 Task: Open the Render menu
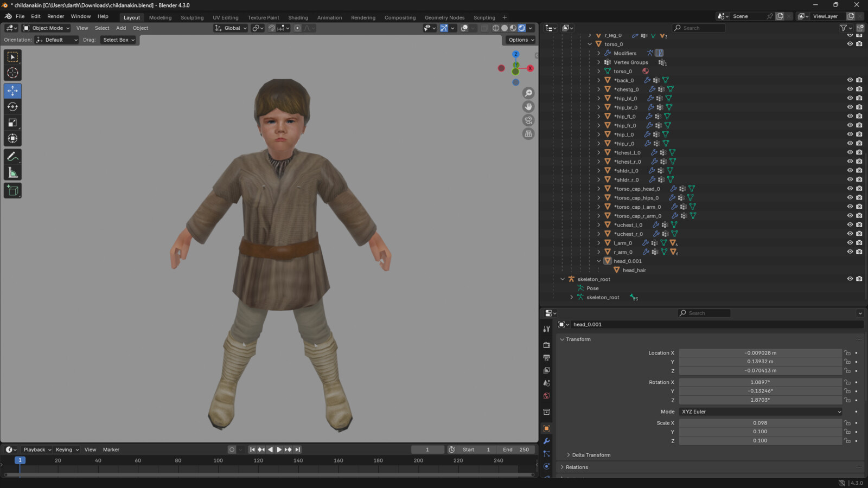(55, 16)
